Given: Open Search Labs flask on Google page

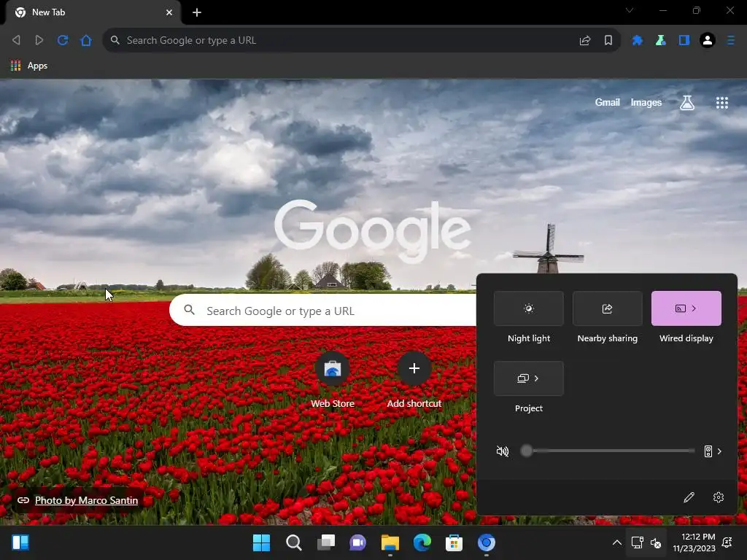Looking at the screenshot, I should click(x=687, y=102).
